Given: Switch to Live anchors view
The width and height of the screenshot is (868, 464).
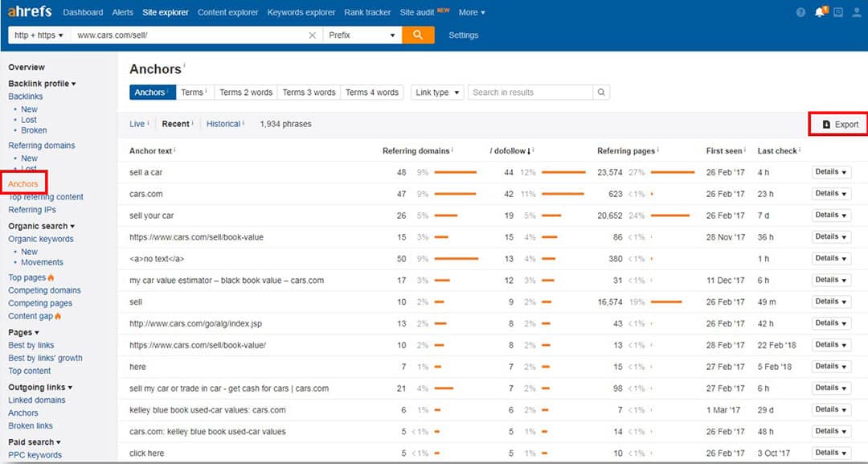Looking at the screenshot, I should [x=137, y=124].
